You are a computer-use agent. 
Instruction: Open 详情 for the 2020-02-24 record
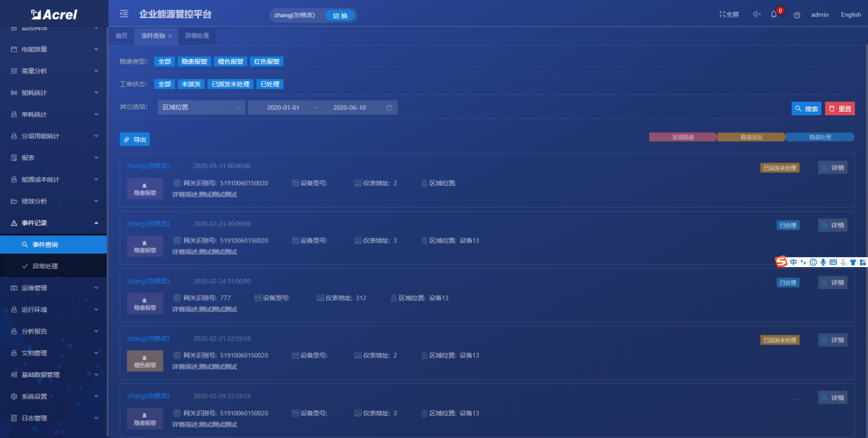pyautogui.click(x=832, y=283)
